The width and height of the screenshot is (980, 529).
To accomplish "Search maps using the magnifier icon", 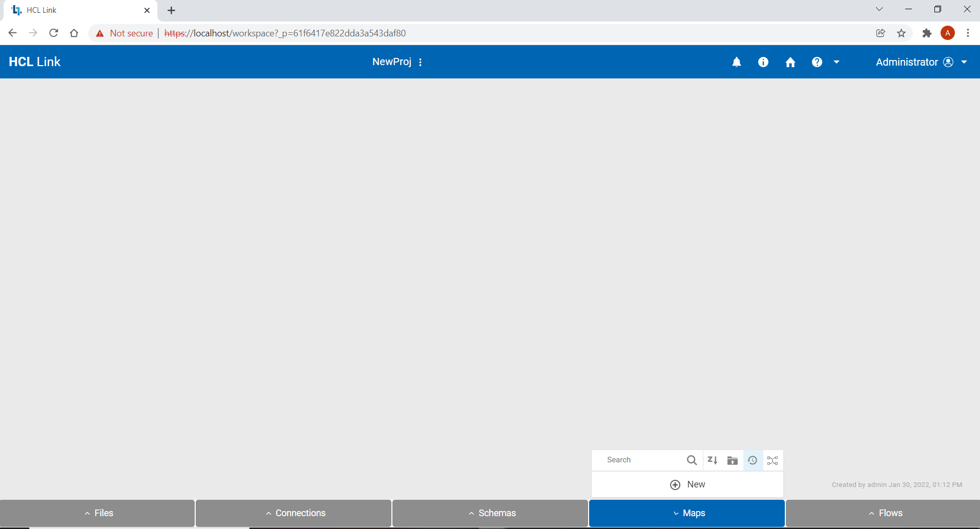I will pos(692,460).
